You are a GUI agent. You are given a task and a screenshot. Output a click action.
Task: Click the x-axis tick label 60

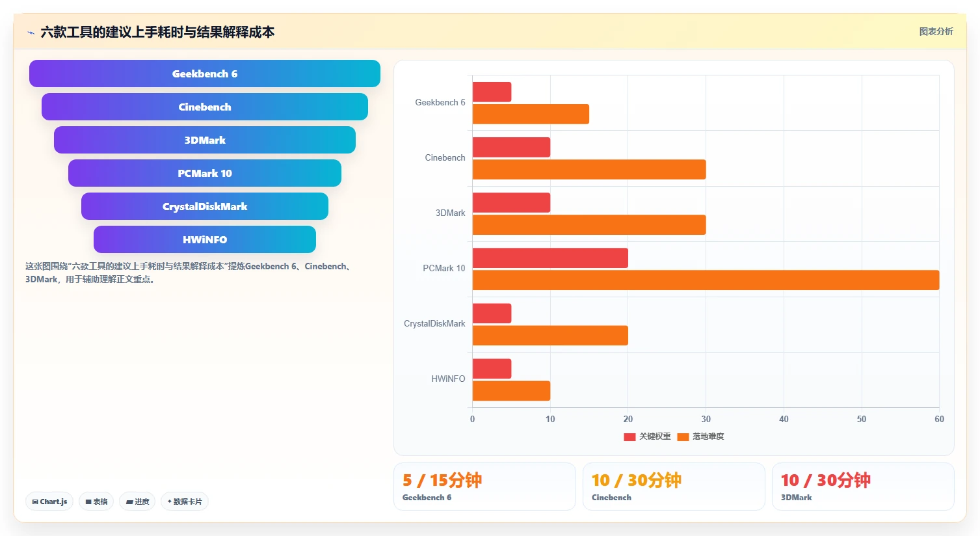coord(939,419)
